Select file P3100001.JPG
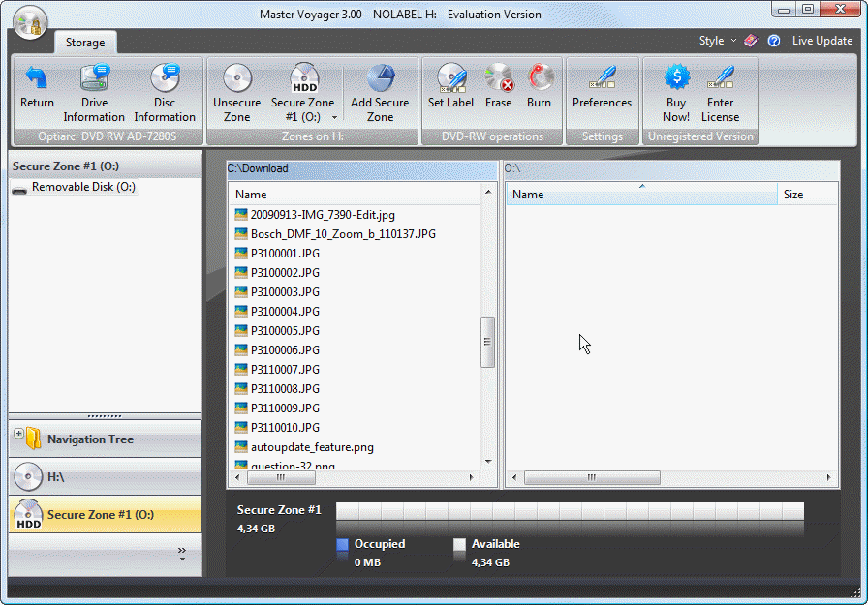Screen dimensions: 868x605 285,254
